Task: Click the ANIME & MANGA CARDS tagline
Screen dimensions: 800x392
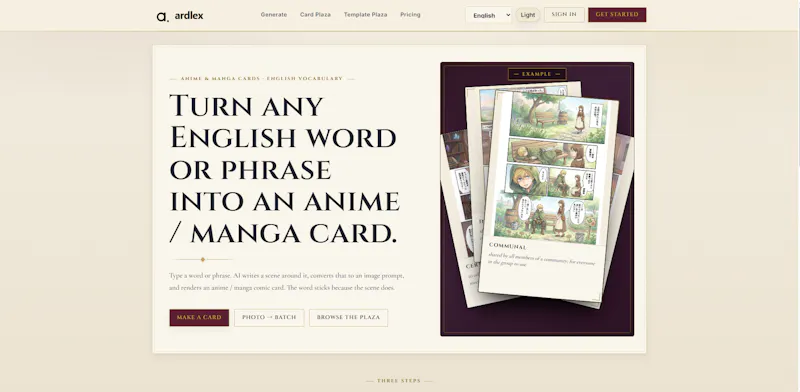Action: click(x=261, y=79)
